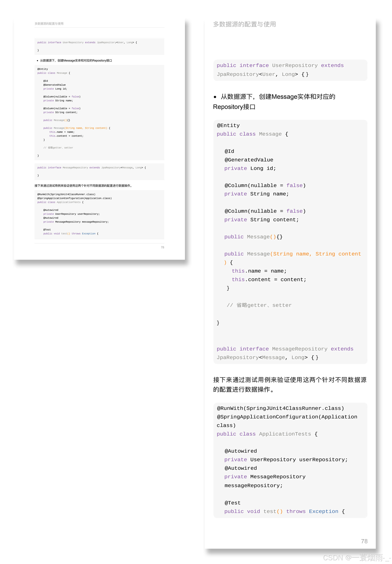Screen dimensions: 392x564
Task: Click the large page title 多数据源的配置与使用
Action: pos(244,24)
